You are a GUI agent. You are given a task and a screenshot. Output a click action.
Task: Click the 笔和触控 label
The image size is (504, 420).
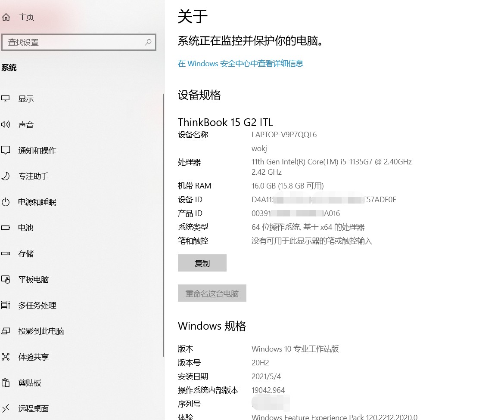(193, 241)
